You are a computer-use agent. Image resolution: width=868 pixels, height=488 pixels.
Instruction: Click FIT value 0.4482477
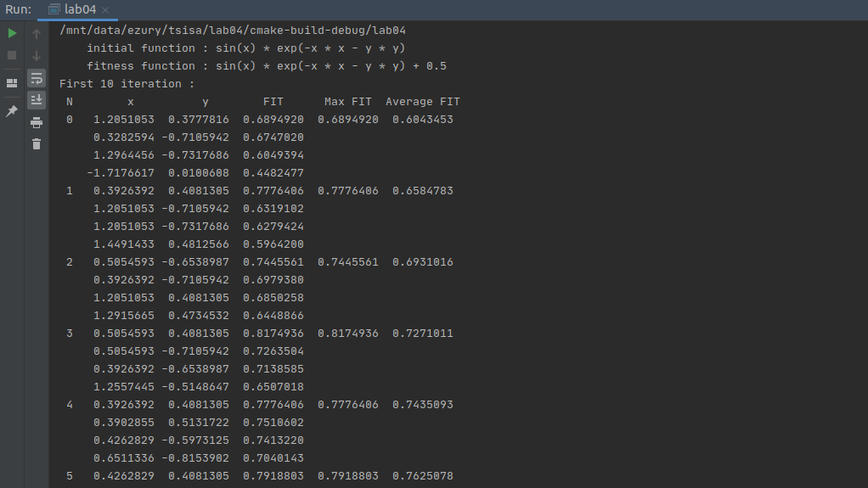point(273,173)
